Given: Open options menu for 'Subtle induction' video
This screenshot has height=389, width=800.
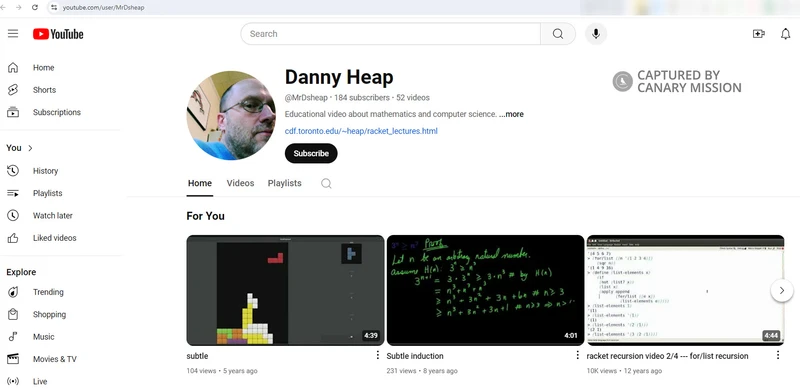Looking at the screenshot, I should coord(578,355).
